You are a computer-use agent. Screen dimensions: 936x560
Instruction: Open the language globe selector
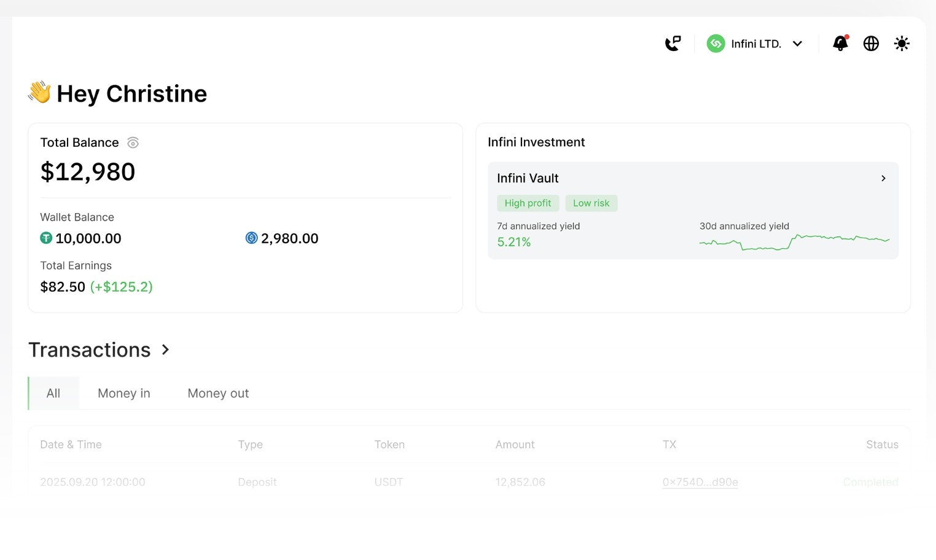[871, 44]
